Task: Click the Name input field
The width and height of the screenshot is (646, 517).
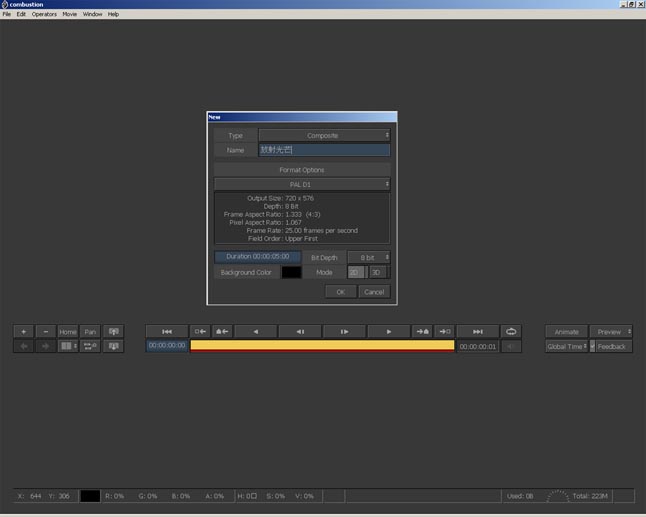Action: pyautogui.click(x=324, y=150)
